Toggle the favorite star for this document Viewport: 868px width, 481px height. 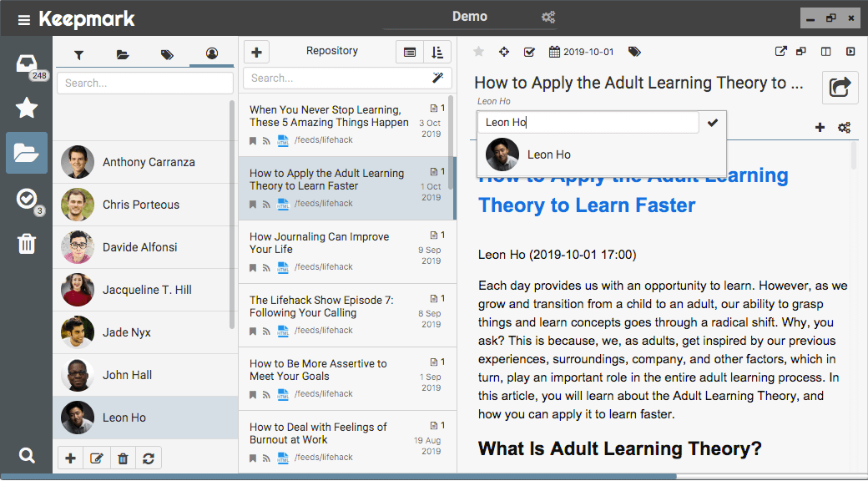(478, 52)
